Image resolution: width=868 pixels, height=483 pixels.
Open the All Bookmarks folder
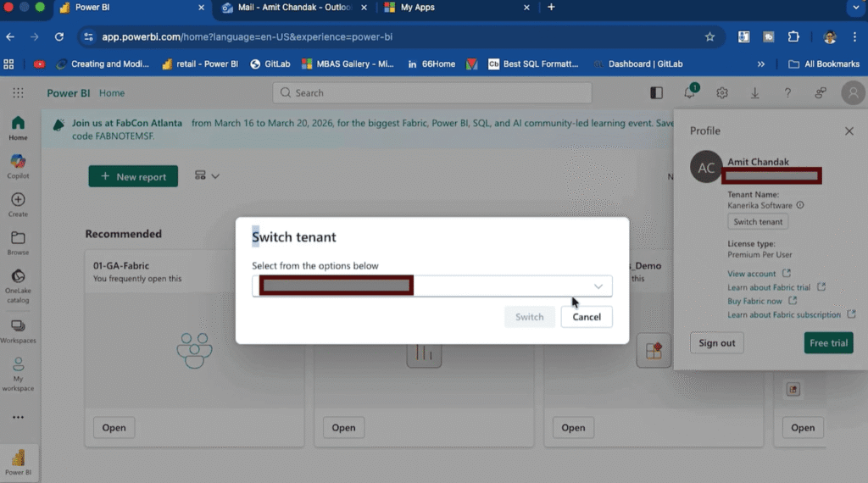(x=824, y=64)
